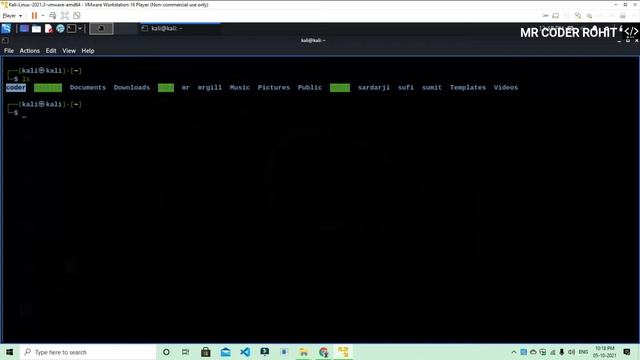Toggle Unity mode icon in VMware toolbar

click(77, 16)
